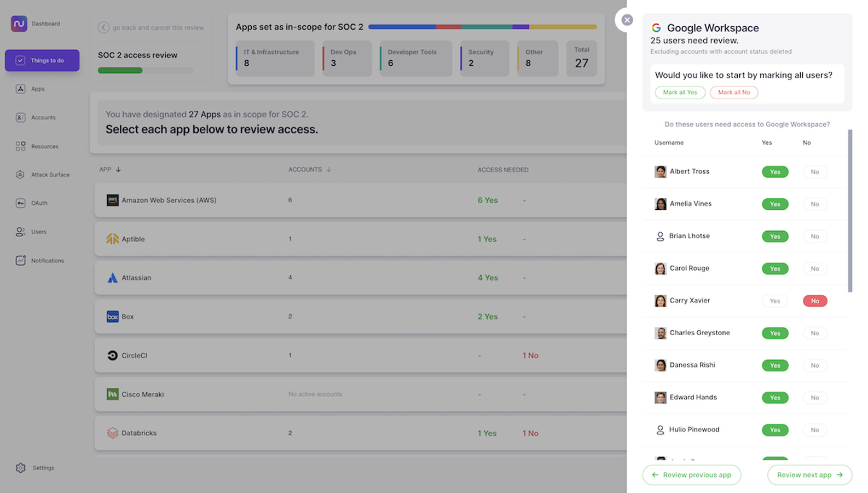The height and width of the screenshot is (493, 868).
Task: Open the Accounts menu label
Action: tap(43, 117)
